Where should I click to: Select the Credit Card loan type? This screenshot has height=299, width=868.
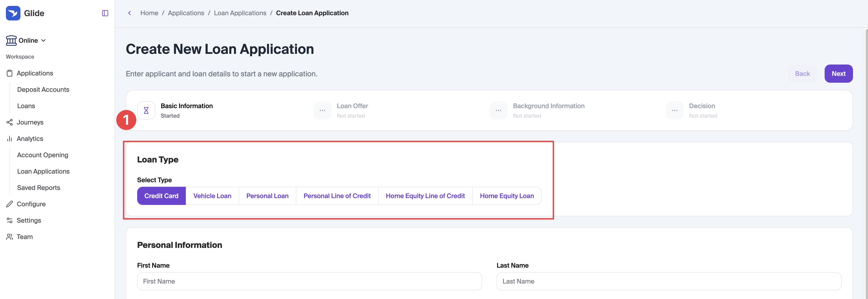[161, 196]
